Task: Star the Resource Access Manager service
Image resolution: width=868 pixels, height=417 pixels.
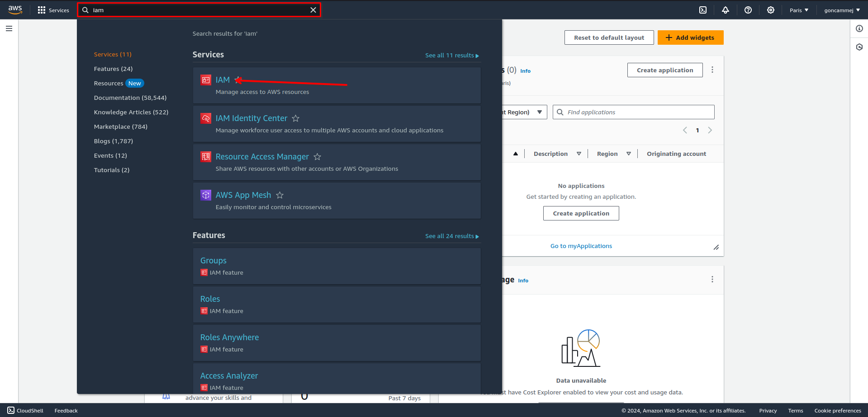Action: click(318, 157)
